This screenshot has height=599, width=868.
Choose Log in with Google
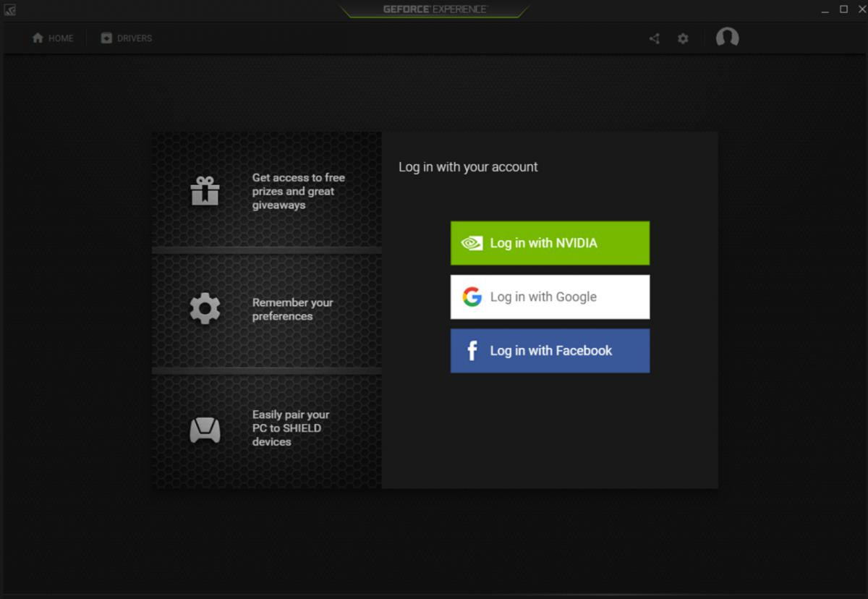(x=550, y=297)
